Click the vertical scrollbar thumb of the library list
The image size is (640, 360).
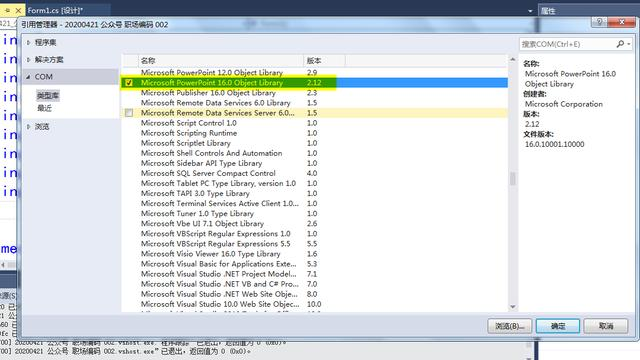pos(513,178)
